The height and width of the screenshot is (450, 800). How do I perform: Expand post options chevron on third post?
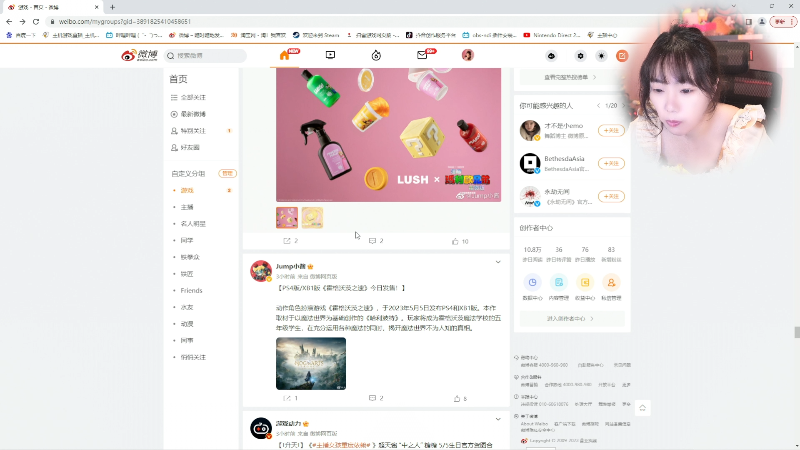498,419
